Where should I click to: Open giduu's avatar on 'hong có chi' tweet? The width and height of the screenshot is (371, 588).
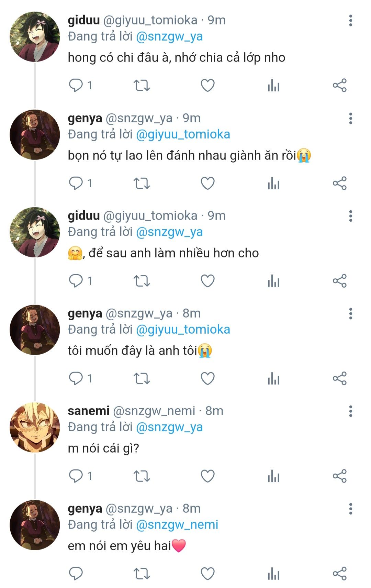pyautogui.click(x=34, y=37)
